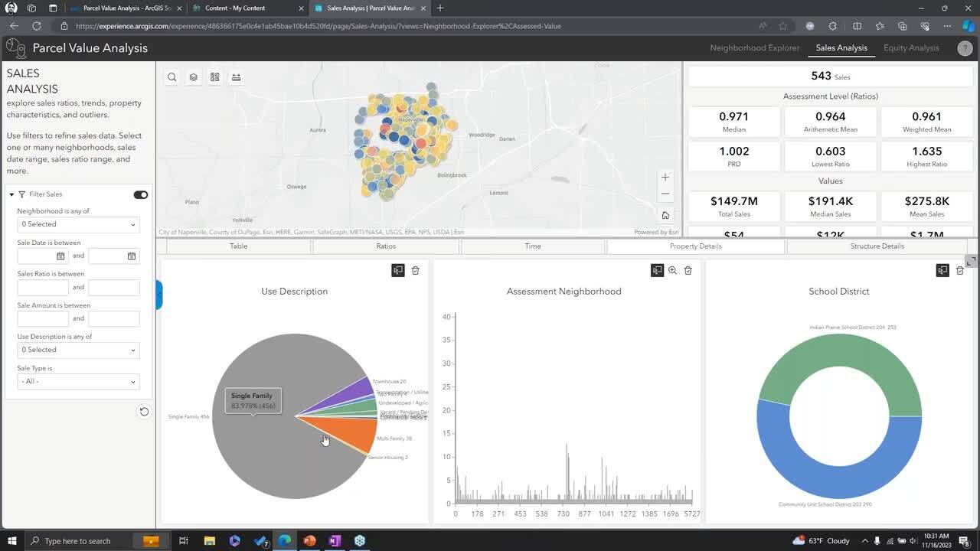Open the Equity Analysis page
This screenshot has width=980, height=551.
pos(910,48)
